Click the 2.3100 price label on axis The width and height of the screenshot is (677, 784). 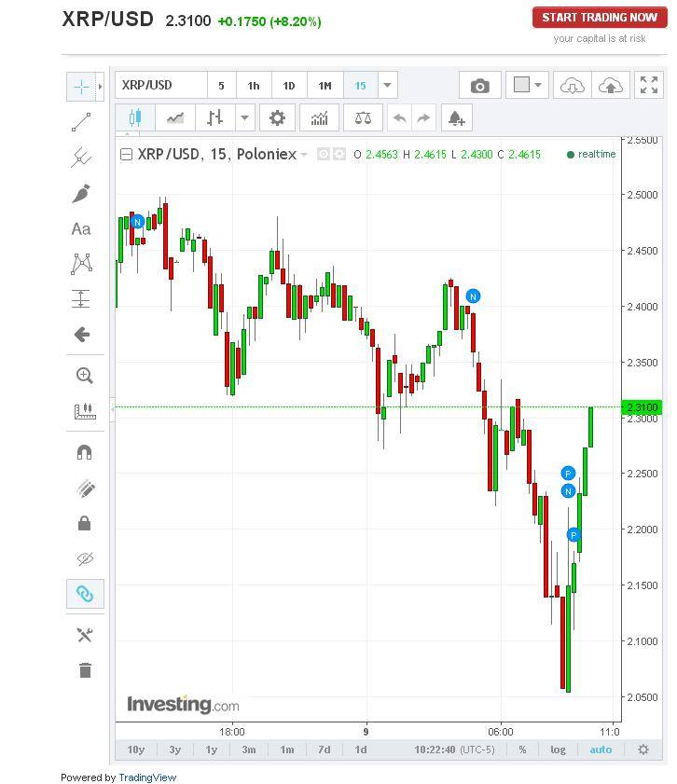point(642,407)
